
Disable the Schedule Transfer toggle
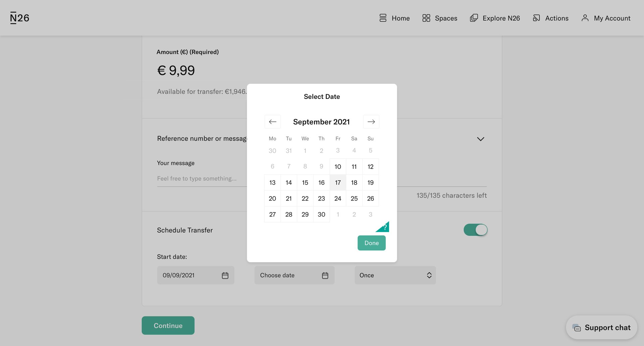[475, 230]
